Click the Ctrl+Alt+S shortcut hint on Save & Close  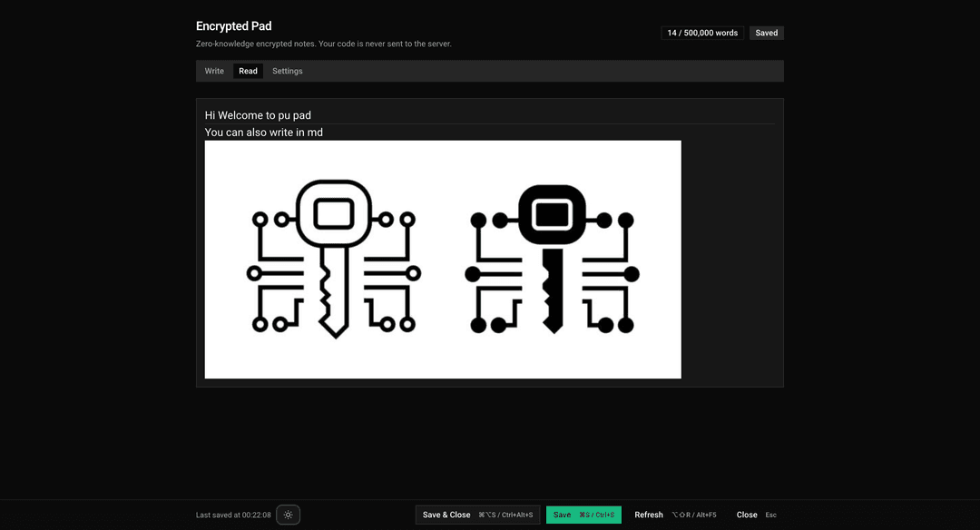tap(506, 515)
